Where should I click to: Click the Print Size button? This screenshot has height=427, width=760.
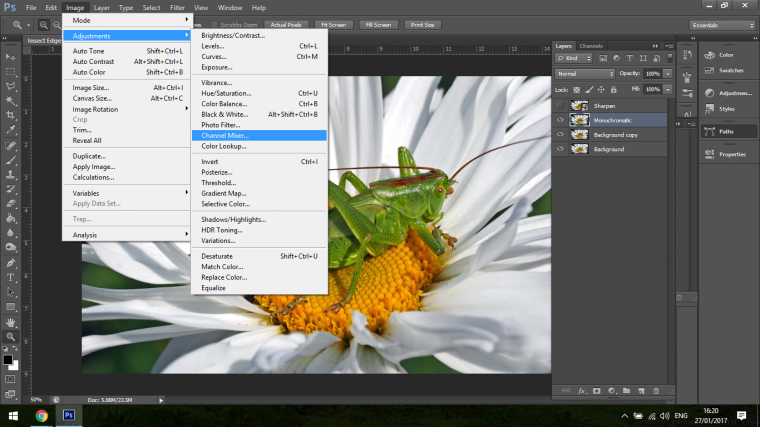click(x=422, y=25)
